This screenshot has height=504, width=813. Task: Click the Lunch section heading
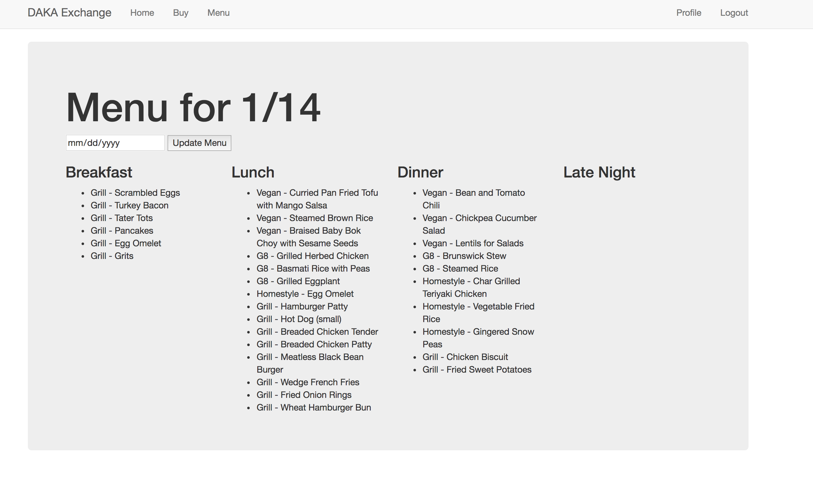(253, 172)
